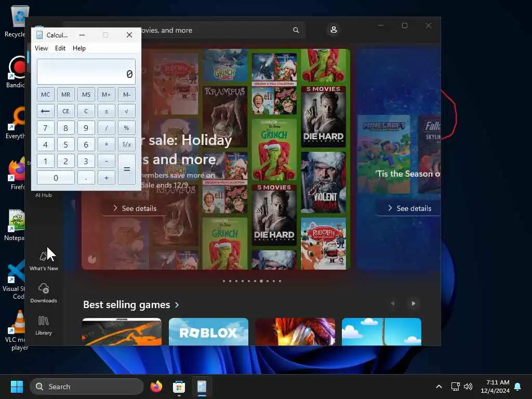Open the volume speaker tray icon
The image size is (532, 399).
(468, 387)
